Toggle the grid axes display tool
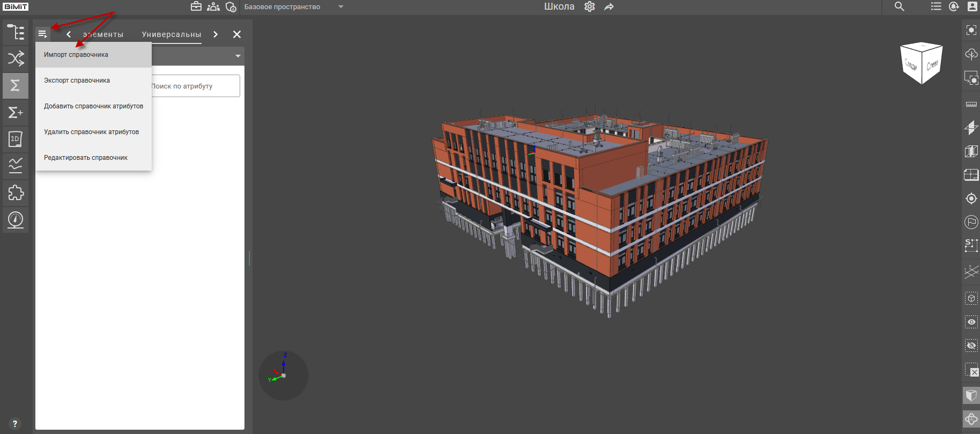Image resolution: width=980 pixels, height=434 pixels. [971, 272]
